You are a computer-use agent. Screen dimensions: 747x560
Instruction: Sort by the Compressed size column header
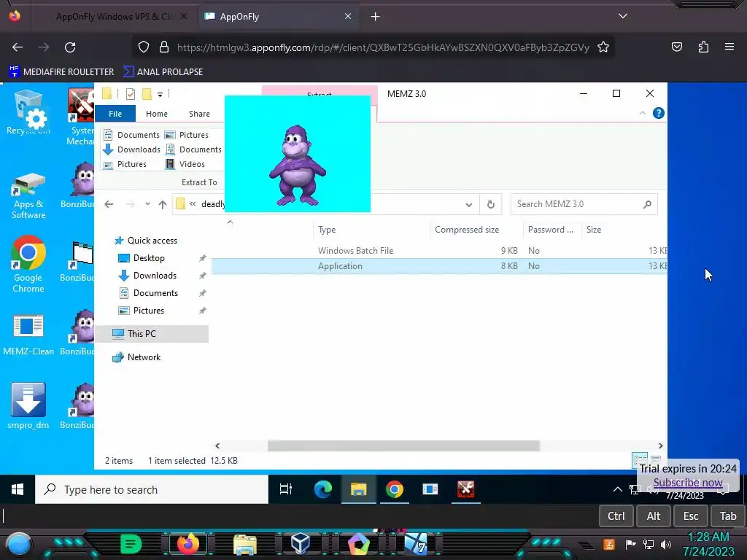[467, 230]
